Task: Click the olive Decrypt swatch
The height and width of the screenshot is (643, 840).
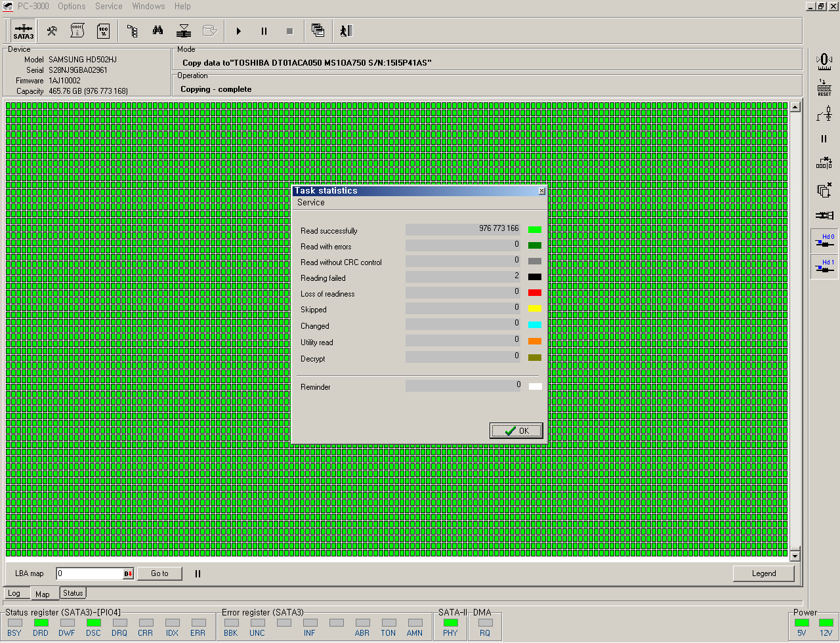Action: click(535, 358)
